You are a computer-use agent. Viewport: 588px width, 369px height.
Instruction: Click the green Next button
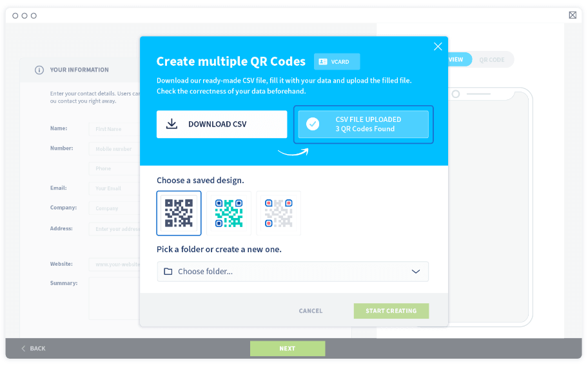coord(288,348)
